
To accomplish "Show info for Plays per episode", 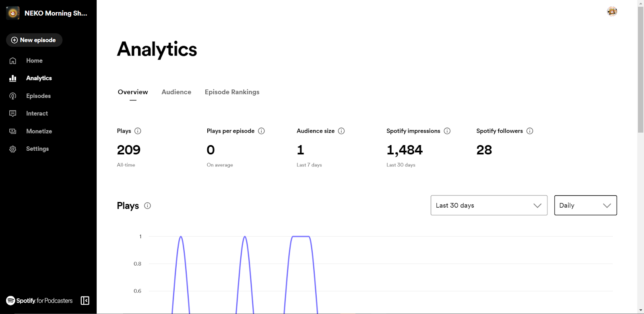I will (261, 131).
